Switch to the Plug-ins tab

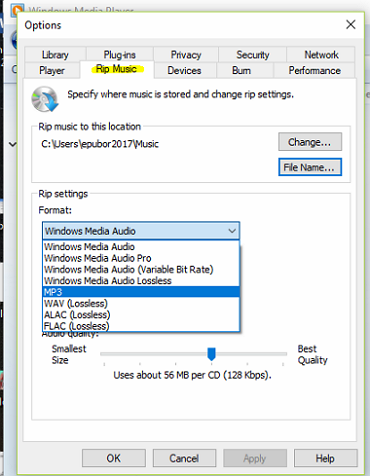click(120, 54)
